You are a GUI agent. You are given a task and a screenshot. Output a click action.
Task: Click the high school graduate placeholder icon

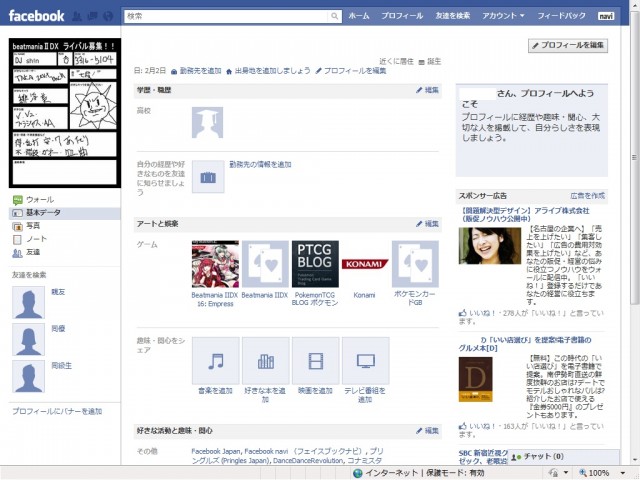[x=207, y=123]
